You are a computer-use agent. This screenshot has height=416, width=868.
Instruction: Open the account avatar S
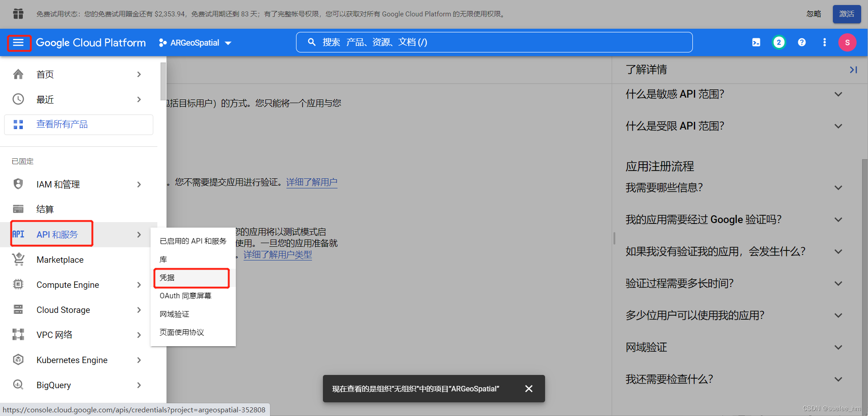coord(847,42)
